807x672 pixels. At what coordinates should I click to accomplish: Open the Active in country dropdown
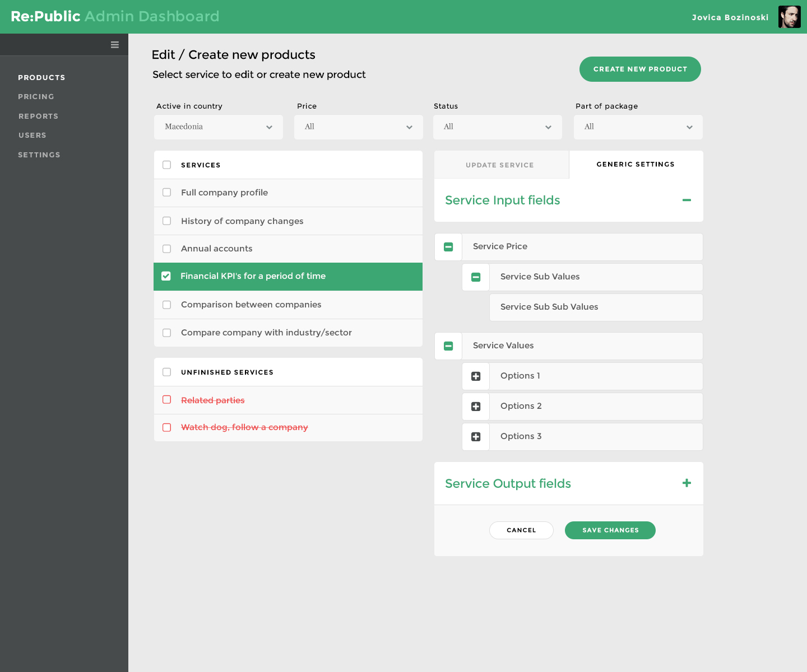219,127
